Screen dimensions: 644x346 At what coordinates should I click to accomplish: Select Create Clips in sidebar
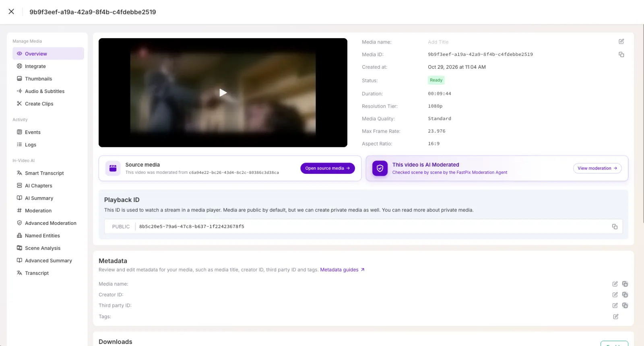click(x=48, y=103)
